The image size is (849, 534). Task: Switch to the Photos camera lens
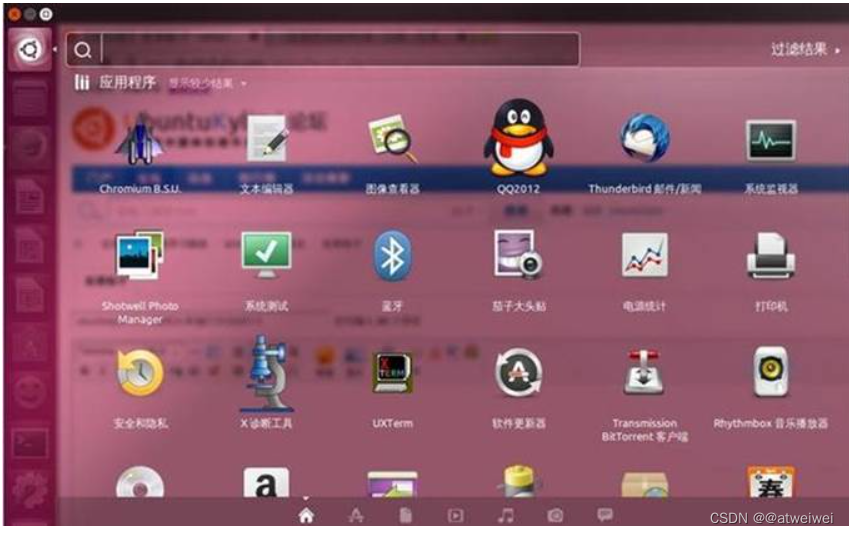(555, 515)
